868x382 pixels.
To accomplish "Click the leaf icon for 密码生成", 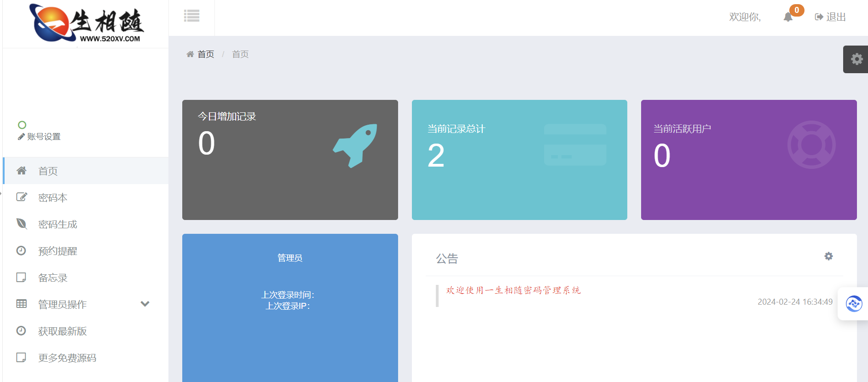I will pyautogui.click(x=22, y=224).
